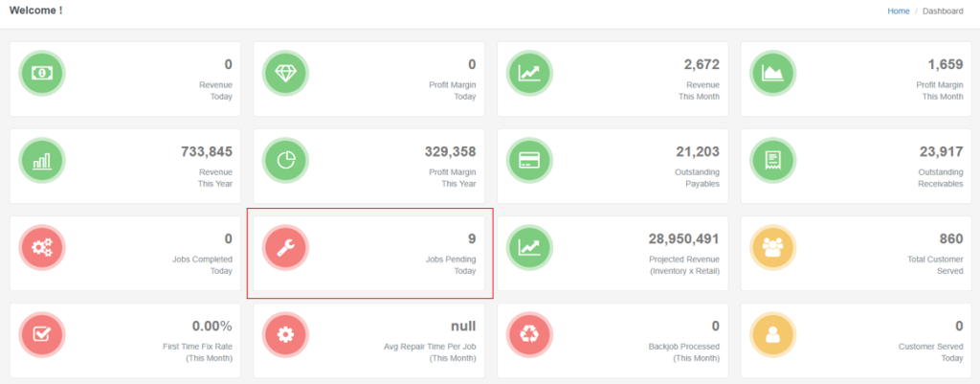Click the Backjob Processed recycle icon

pyautogui.click(x=529, y=335)
